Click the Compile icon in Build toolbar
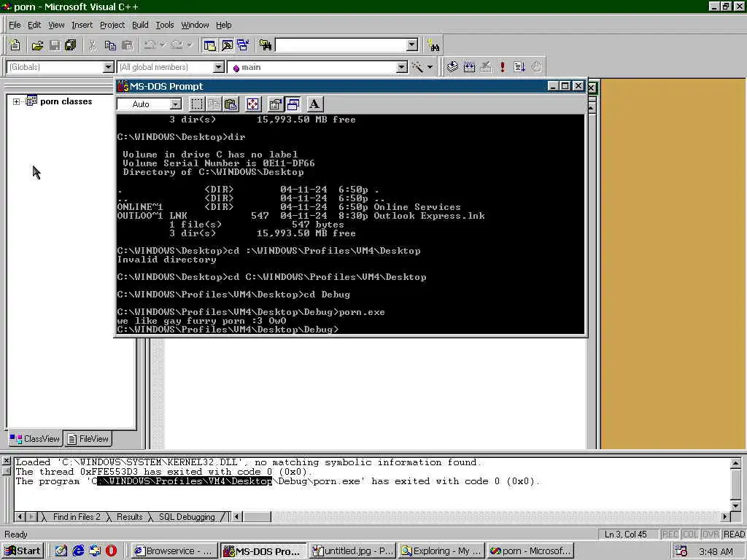 (452, 67)
